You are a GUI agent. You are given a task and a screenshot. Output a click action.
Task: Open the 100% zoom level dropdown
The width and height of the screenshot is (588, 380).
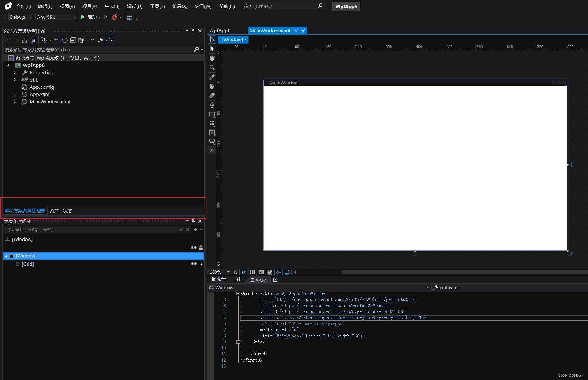point(228,272)
